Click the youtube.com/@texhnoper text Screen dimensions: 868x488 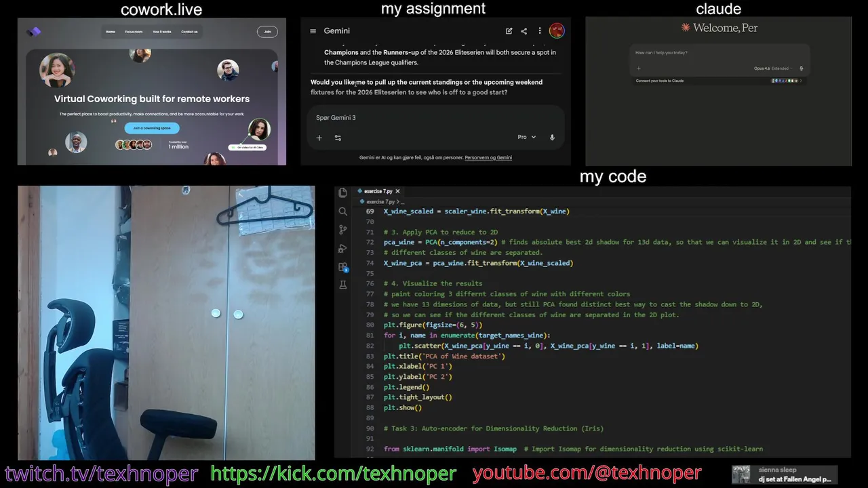pos(587,473)
